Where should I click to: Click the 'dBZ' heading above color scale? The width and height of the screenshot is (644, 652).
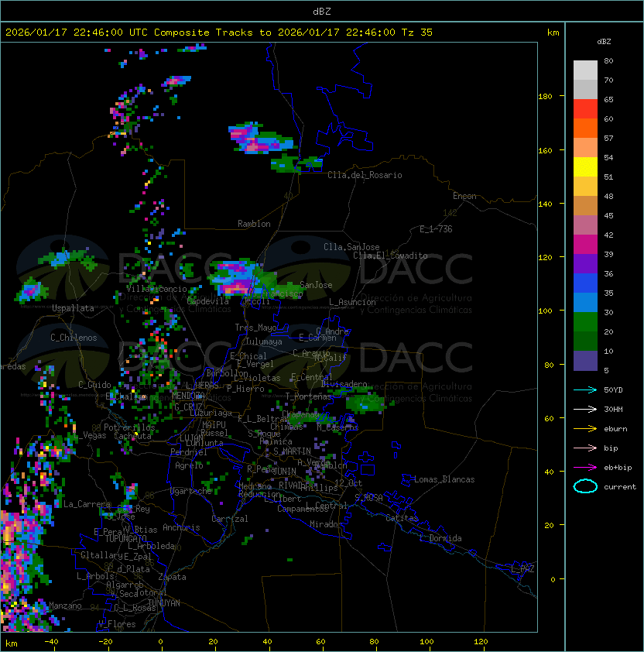604,42
